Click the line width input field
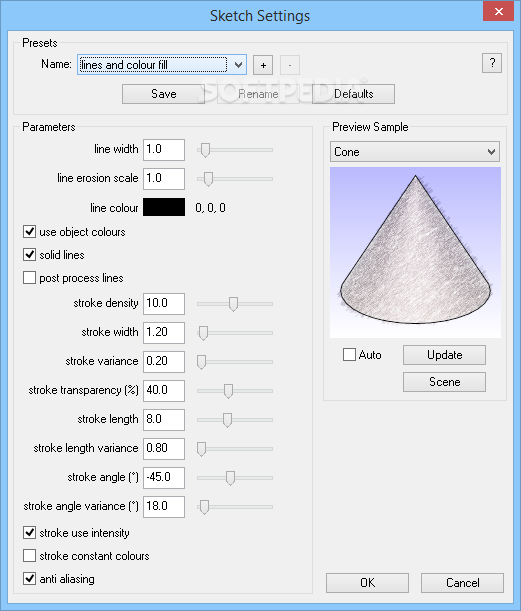The image size is (521, 611). [x=164, y=150]
